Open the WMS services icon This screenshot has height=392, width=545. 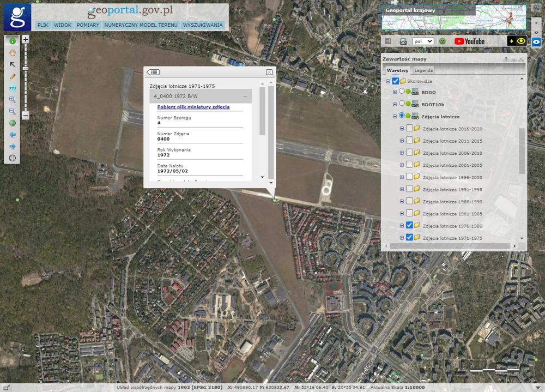pyautogui.click(x=403, y=41)
